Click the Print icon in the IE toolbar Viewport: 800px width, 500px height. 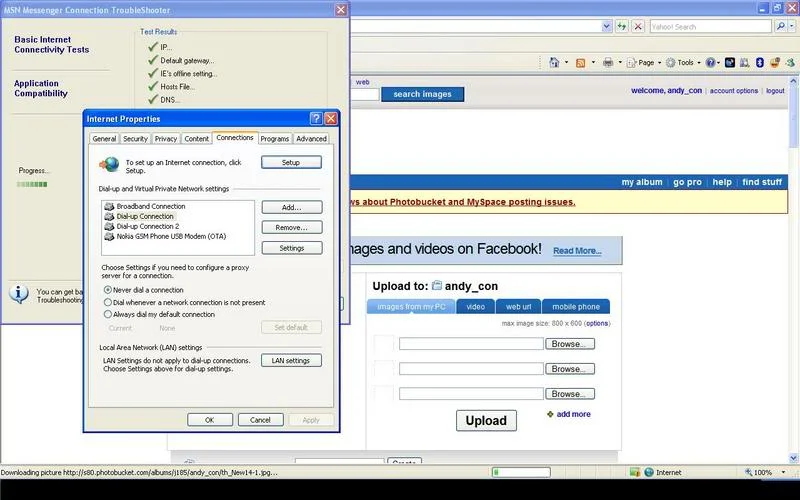608,63
